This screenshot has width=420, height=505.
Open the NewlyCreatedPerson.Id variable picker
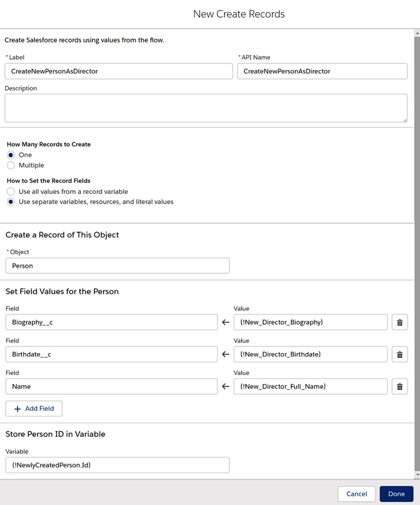click(117, 465)
